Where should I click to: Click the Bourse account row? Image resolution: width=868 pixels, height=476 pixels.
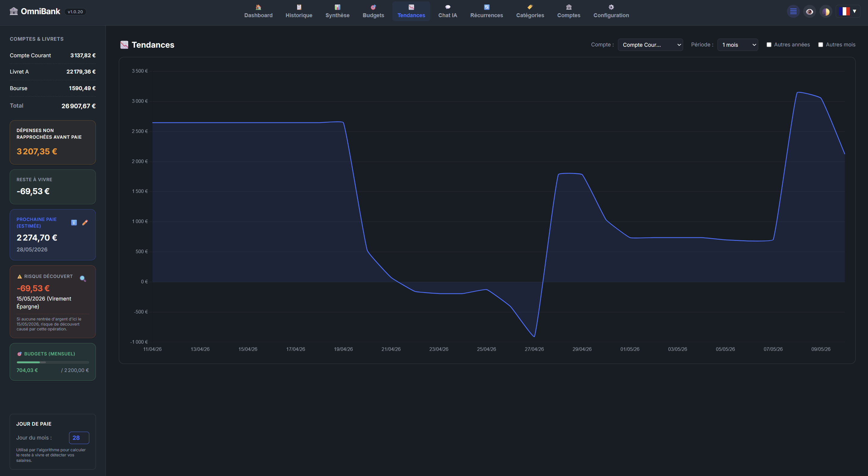coord(52,88)
